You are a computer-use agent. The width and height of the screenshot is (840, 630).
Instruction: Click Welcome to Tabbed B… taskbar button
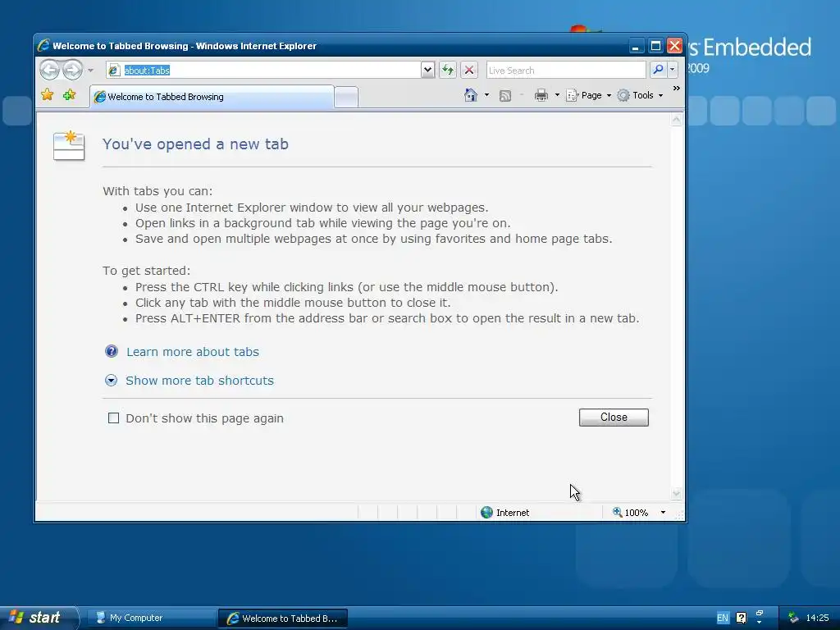[283, 619]
